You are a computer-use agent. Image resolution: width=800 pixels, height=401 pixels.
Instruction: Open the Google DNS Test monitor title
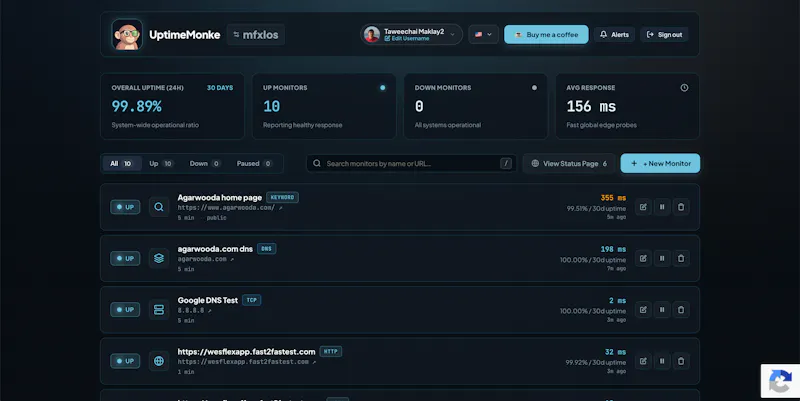tap(208, 300)
